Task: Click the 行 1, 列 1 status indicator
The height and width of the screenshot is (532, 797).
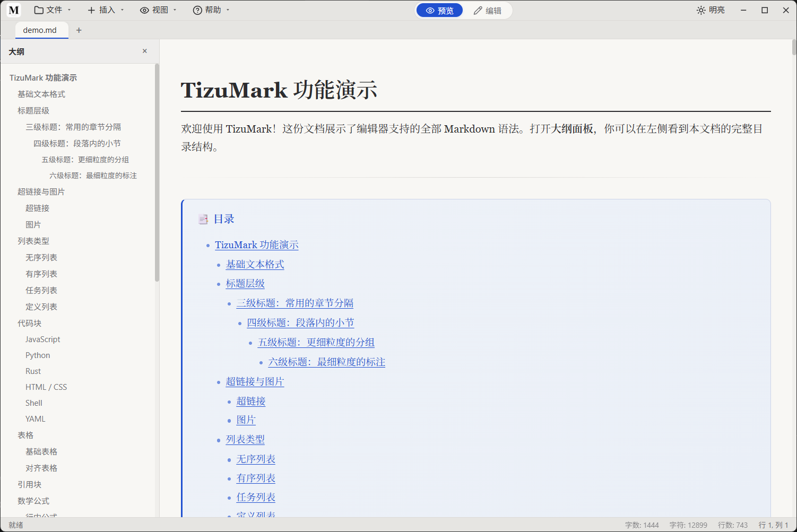Action: tap(773, 525)
